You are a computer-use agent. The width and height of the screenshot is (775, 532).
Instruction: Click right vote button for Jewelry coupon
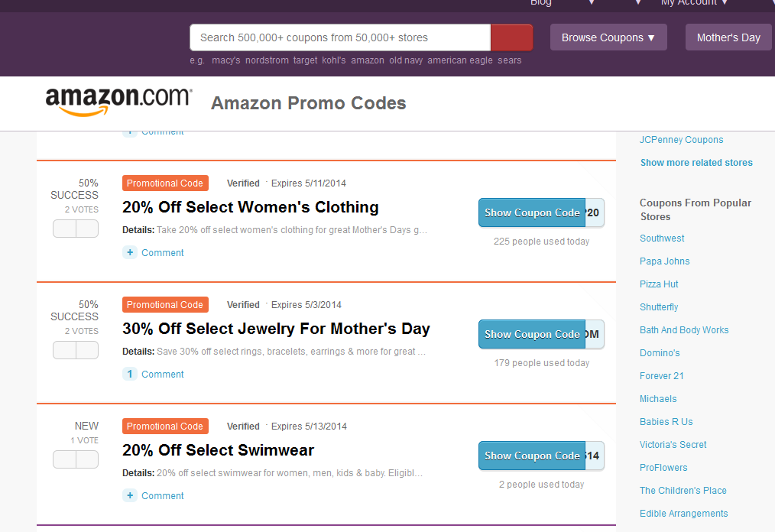coord(87,350)
